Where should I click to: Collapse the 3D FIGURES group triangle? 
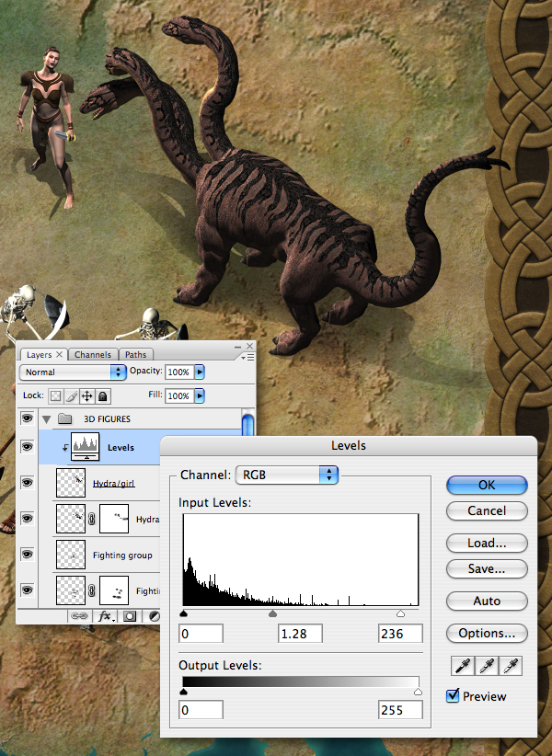pyautogui.click(x=47, y=419)
